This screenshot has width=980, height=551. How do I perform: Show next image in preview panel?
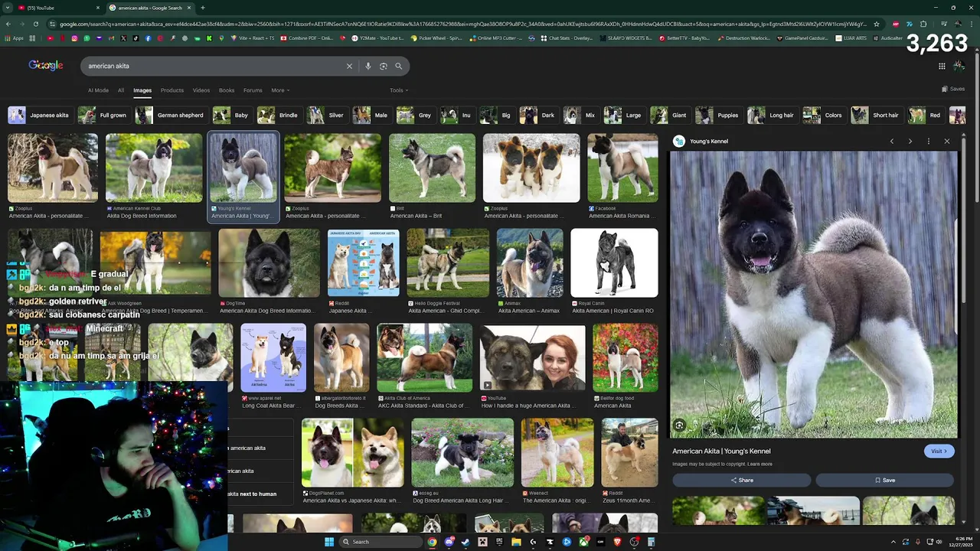910,141
